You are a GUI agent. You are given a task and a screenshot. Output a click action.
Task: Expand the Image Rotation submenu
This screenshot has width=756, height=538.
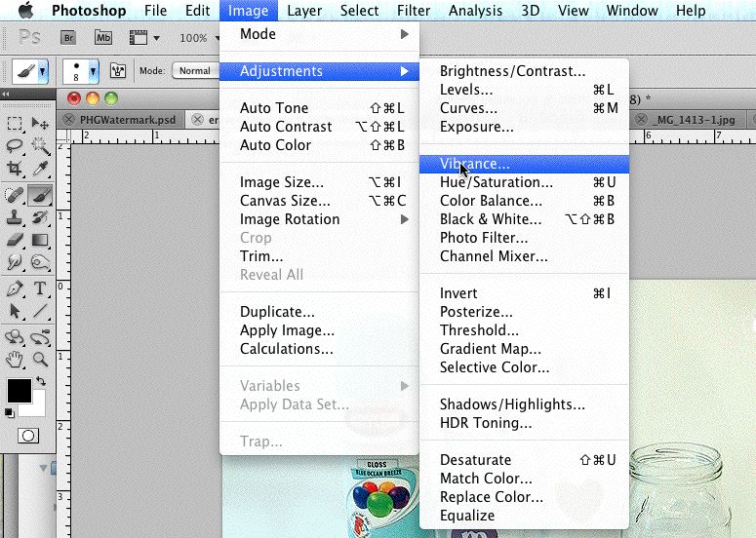pyautogui.click(x=319, y=219)
